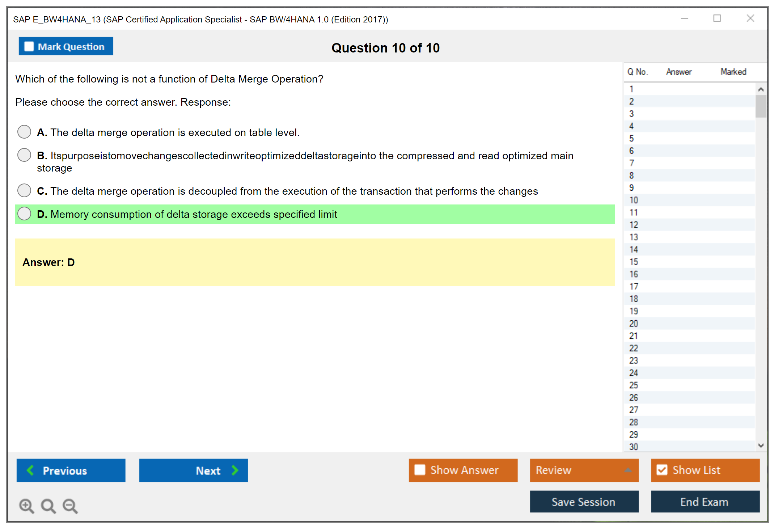Tick the Mark Question checkbox
This screenshot has width=778, height=532.
point(29,47)
